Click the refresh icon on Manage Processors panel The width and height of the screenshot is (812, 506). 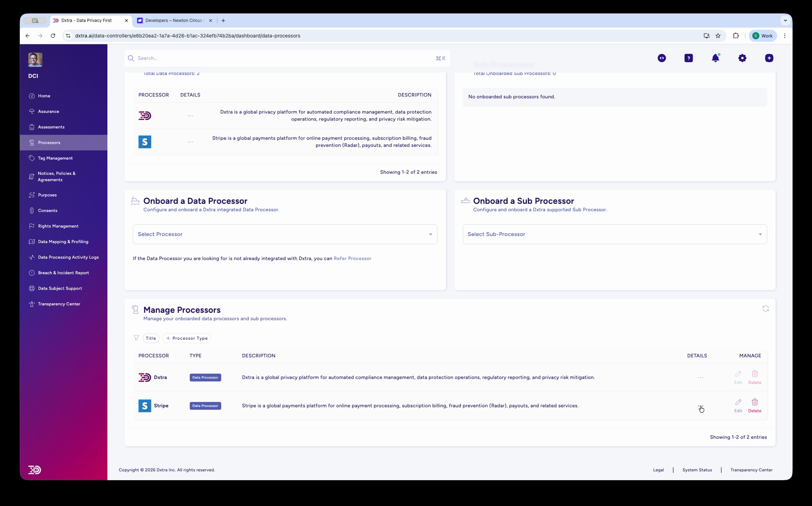(766, 308)
